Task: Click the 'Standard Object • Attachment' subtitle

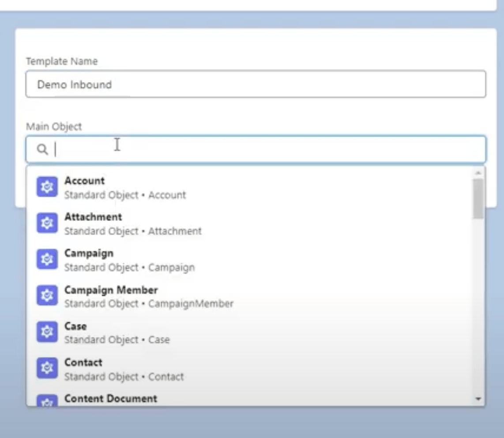Action: pos(133,231)
